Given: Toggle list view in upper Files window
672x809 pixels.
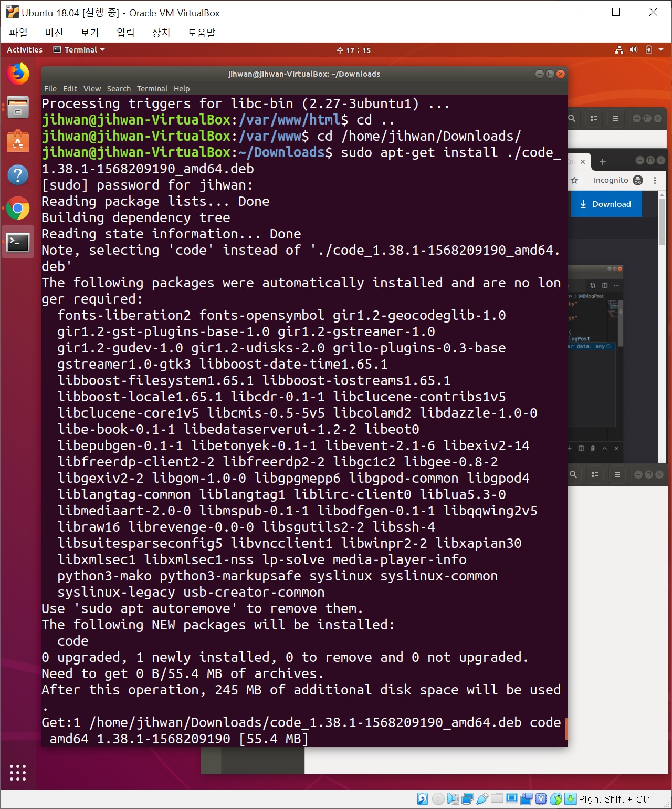Looking at the screenshot, I should coord(594,118).
